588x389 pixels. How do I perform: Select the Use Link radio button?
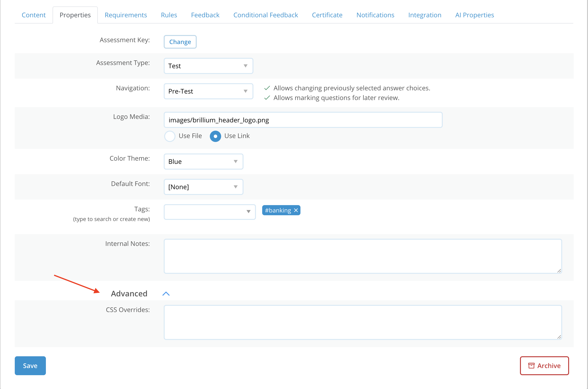tap(215, 136)
